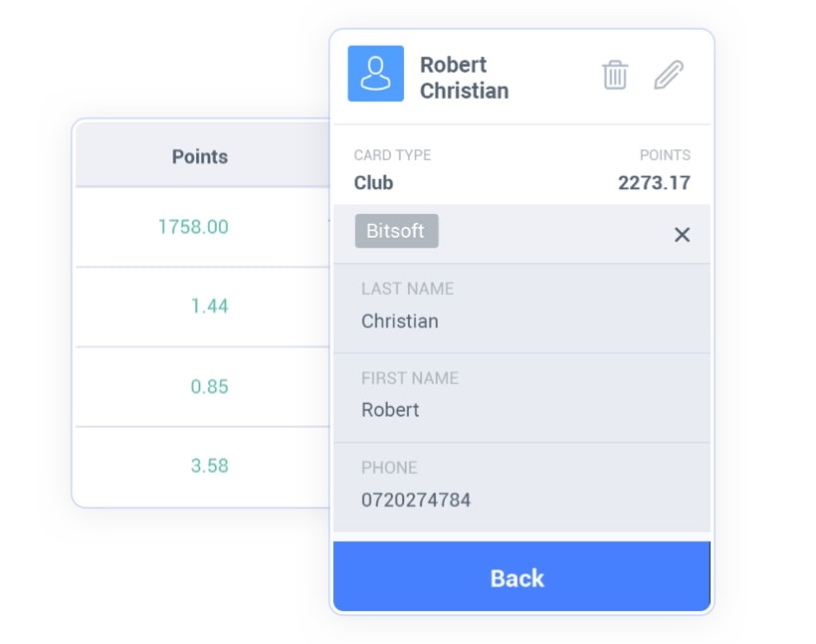The height and width of the screenshot is (644, 816).
Task: Select the Bitsoft tag
Action: [x=396, y=231]
